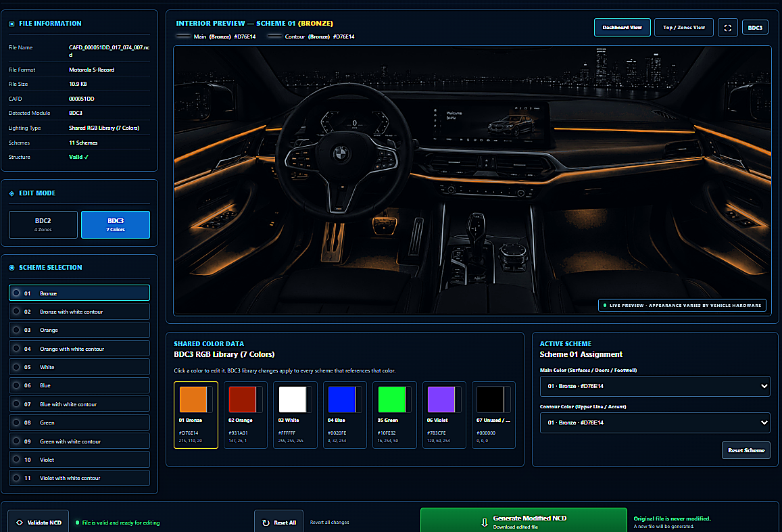The height and width of the screenshot is (532, 782).
Task: Switch to Dashboard View
Action: 622,28
